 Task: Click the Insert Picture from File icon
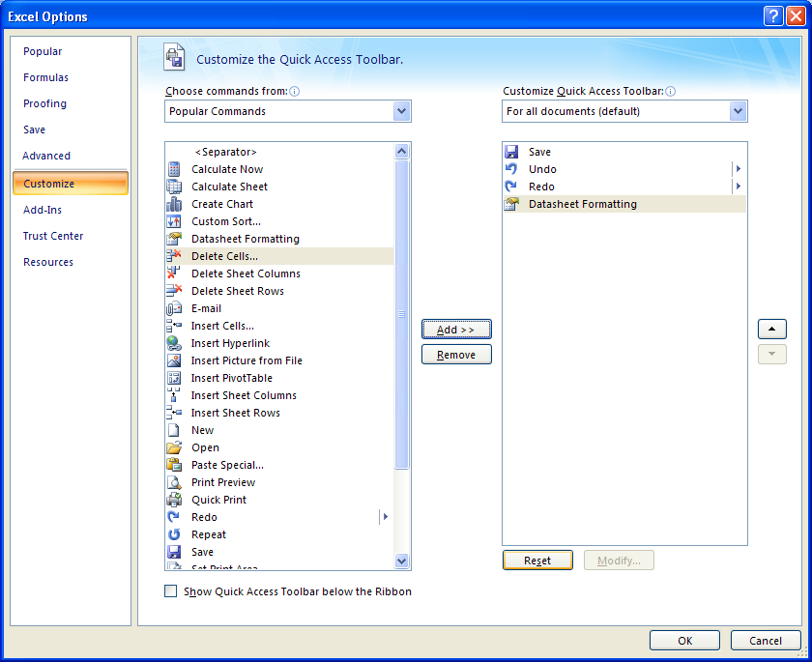[174, 360]
